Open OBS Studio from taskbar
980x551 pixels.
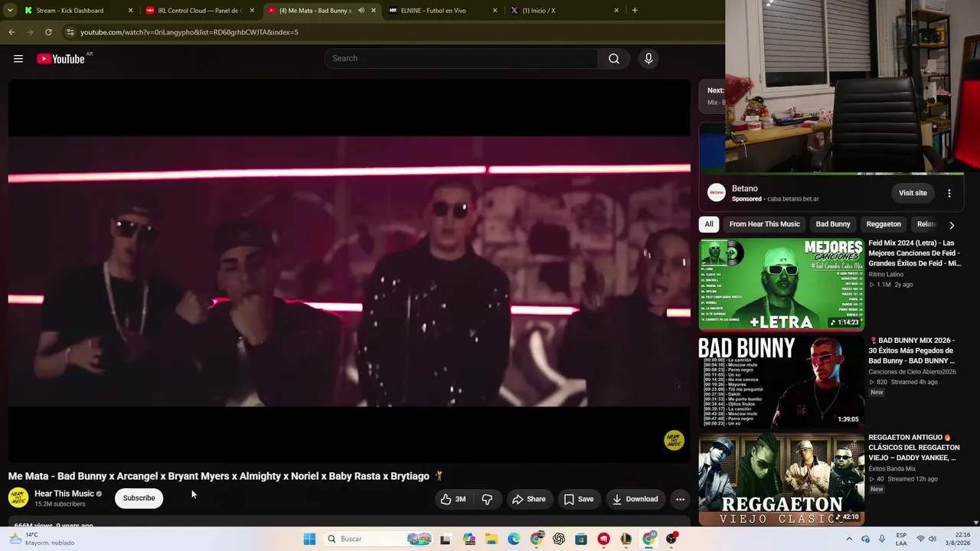coord(671,539)
